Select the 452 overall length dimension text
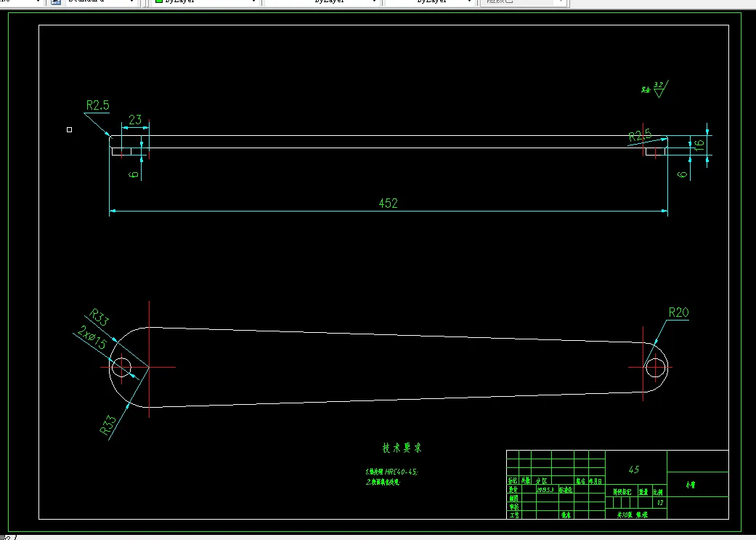Screen dimensions: 756x540 [x=388, y=203]
